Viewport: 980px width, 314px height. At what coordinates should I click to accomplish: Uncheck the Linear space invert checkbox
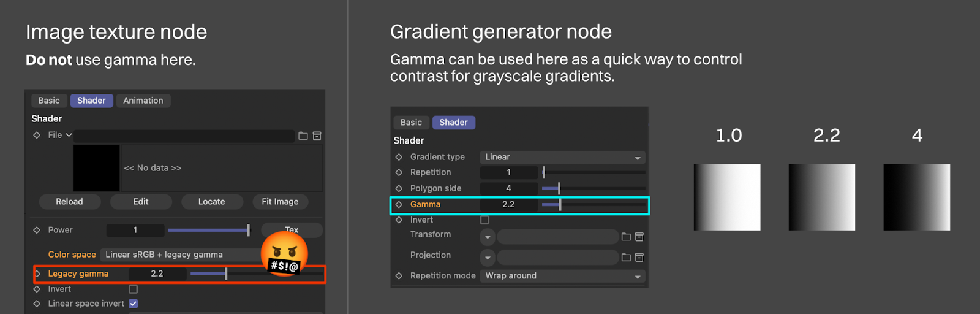coord(134,304)
